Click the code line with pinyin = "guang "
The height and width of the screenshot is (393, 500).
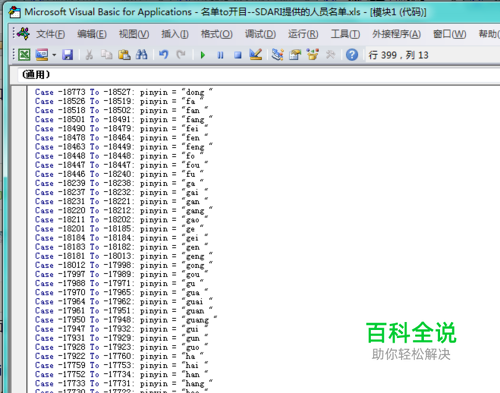point(126,320)
